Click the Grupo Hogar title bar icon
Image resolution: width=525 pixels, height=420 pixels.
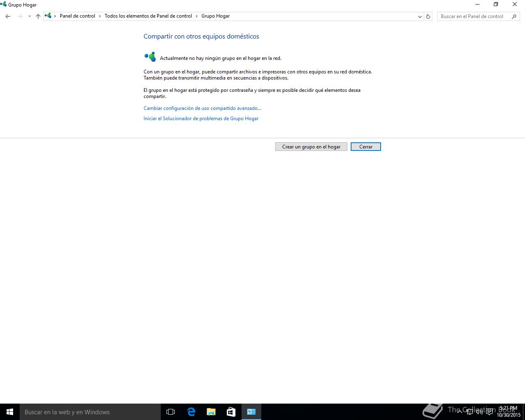tap(3, 5)
